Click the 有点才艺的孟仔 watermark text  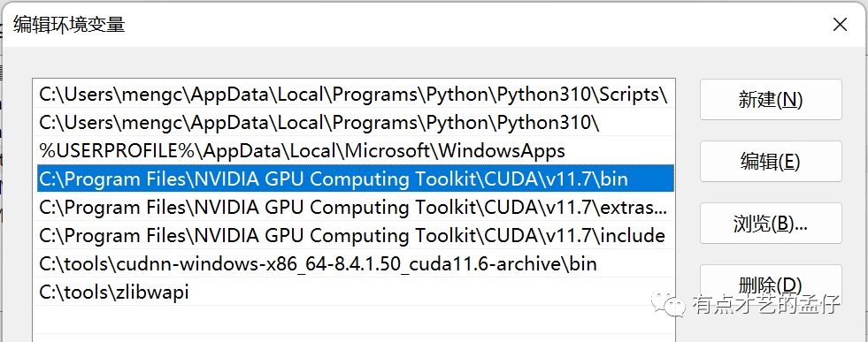tap(766, 304)
